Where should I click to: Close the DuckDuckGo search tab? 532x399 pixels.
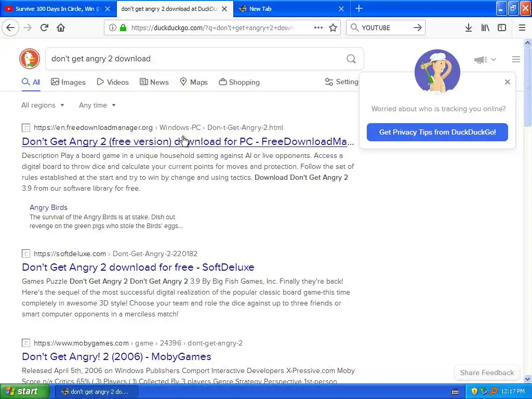click(224, 9)
